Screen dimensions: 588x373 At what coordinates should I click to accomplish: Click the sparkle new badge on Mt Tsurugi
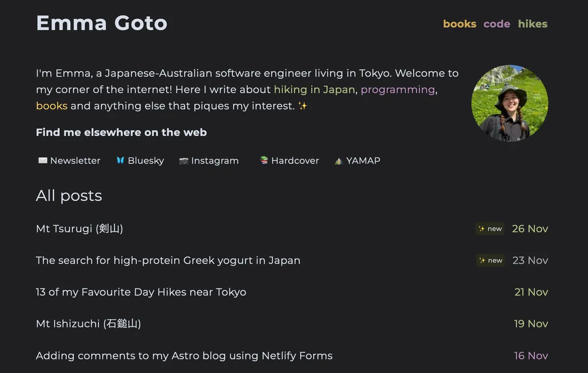pos(490,229)
